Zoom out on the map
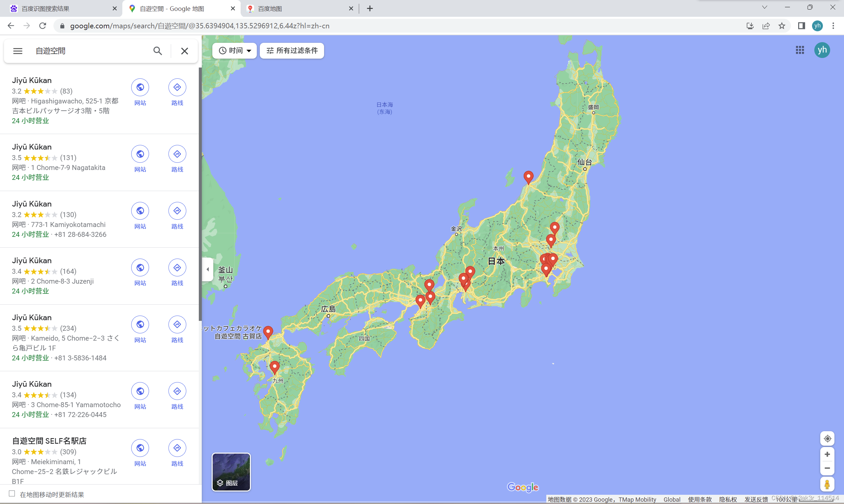This screenshot has width=844, height=504. coord(827,468)
